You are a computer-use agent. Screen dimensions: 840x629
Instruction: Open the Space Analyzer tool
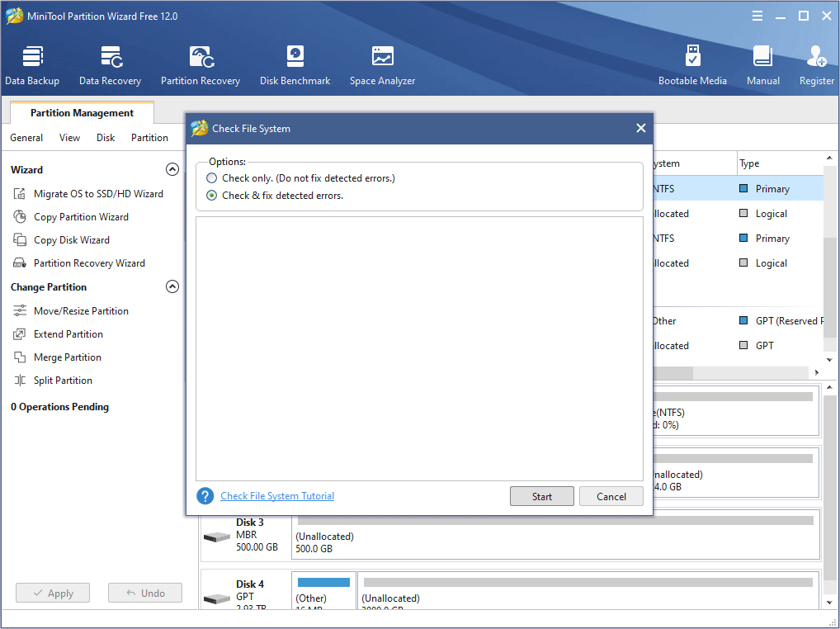pos(383,65)
